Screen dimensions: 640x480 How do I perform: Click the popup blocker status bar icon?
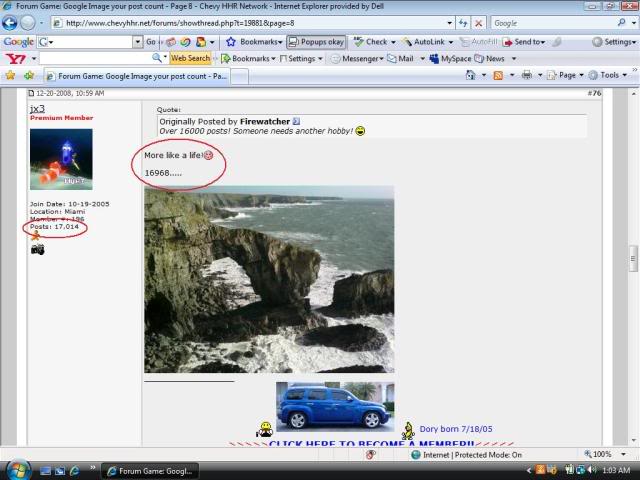pyautogui.click(x=371, y=454)
